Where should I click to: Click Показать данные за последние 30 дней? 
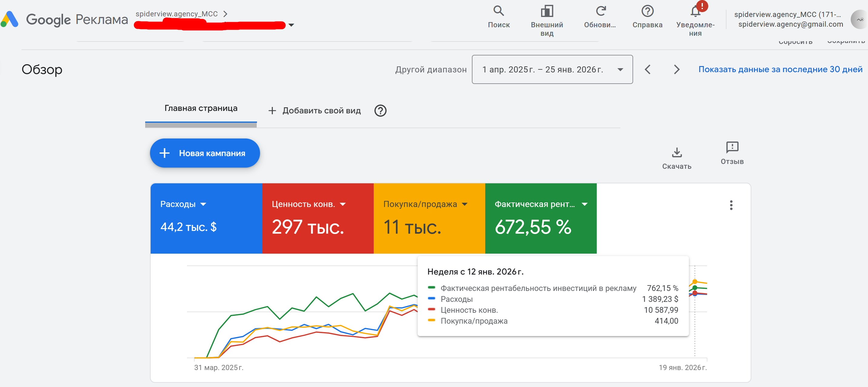coord(780,69)
